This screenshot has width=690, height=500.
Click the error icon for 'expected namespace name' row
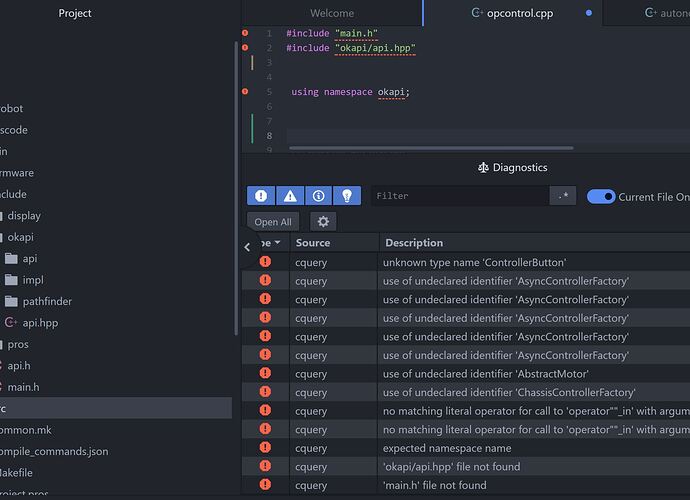coord(265,447)
